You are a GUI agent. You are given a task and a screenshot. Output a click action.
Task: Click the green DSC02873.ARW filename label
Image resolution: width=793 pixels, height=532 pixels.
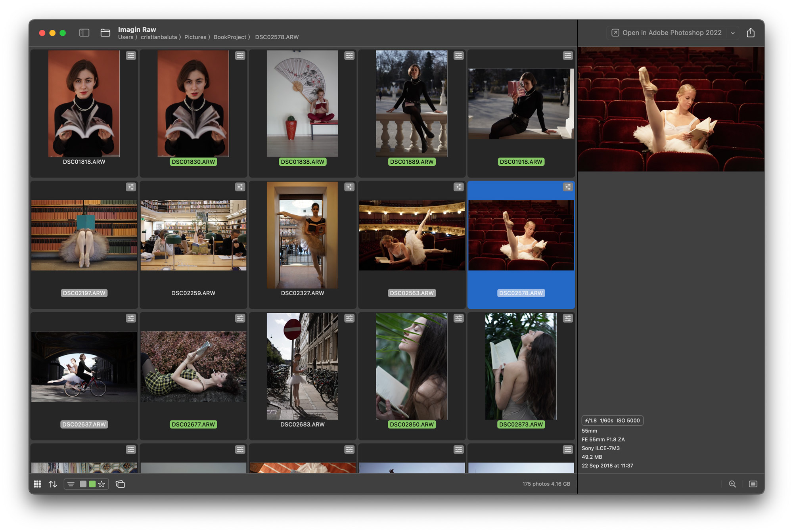click(521, 424)
